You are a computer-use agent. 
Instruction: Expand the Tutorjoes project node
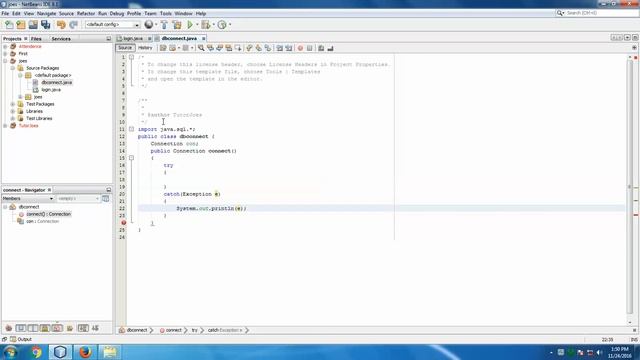click(x=5, y=126)
